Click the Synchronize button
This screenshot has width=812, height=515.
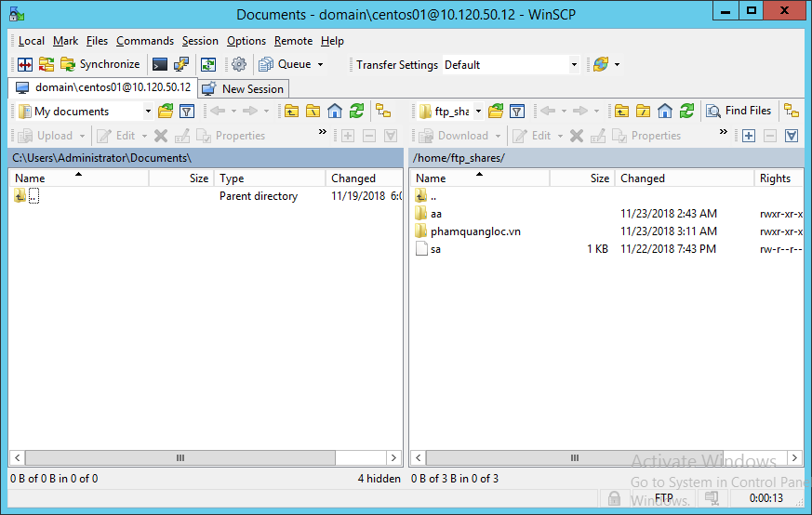(x=100, y=65)
